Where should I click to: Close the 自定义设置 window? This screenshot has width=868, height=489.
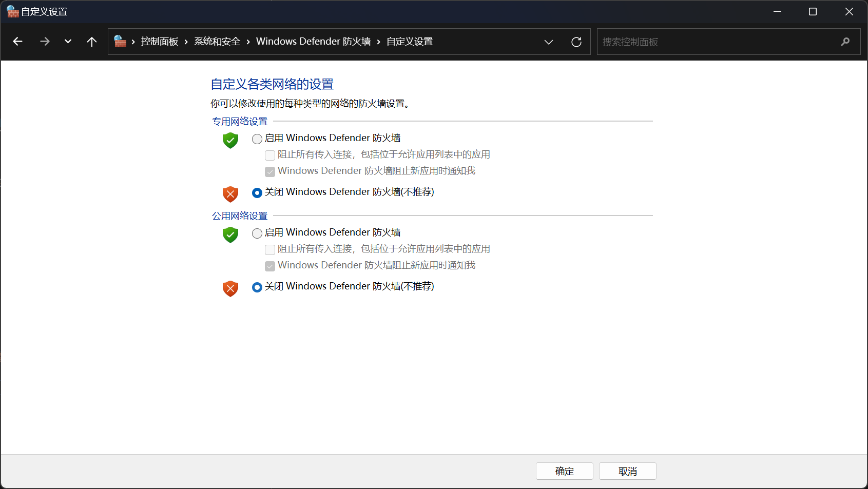(849, 11)
